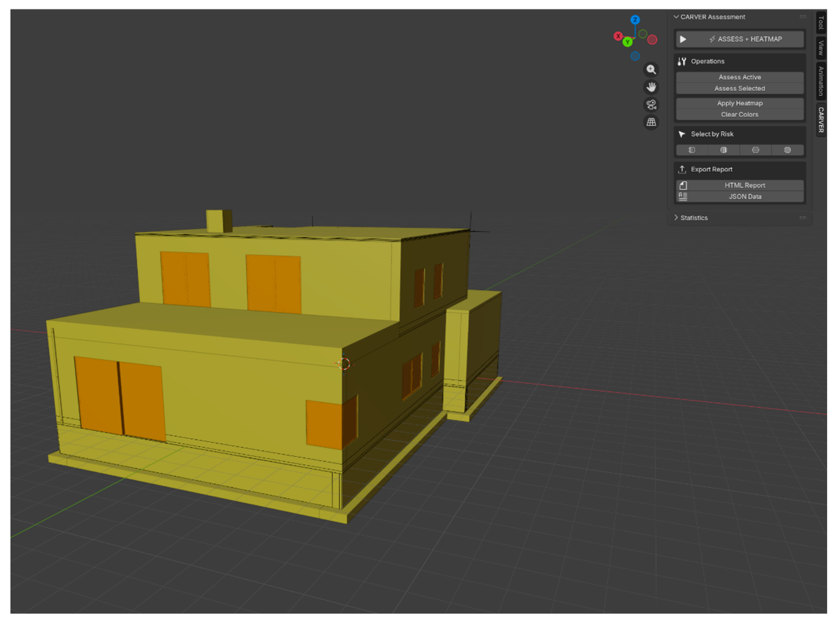The height and width of the screenshot is (624, 840).
Task: Switch to the Animation sidebar tab
Action: (821, 81)
